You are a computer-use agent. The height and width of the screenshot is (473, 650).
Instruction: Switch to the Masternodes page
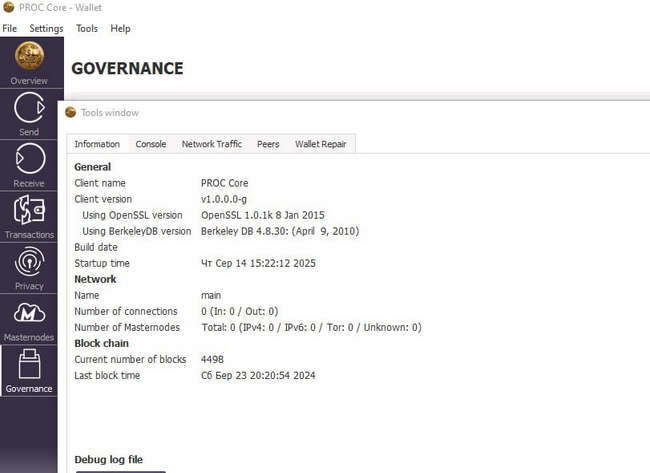tap(29, 319)
